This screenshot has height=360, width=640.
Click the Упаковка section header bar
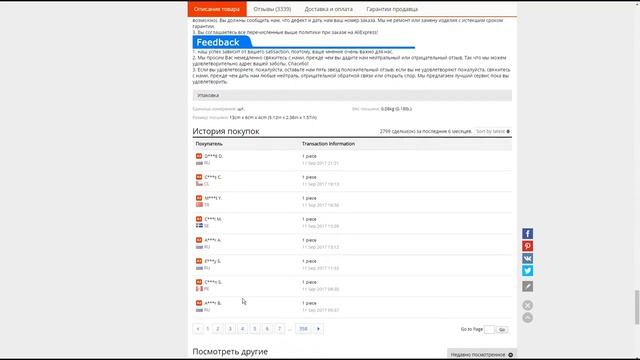352,95
